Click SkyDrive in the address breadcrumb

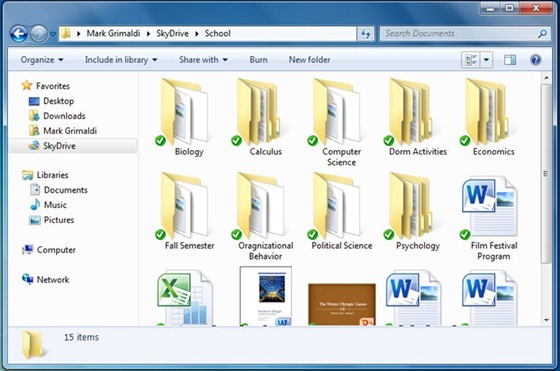tap(172, 34)
